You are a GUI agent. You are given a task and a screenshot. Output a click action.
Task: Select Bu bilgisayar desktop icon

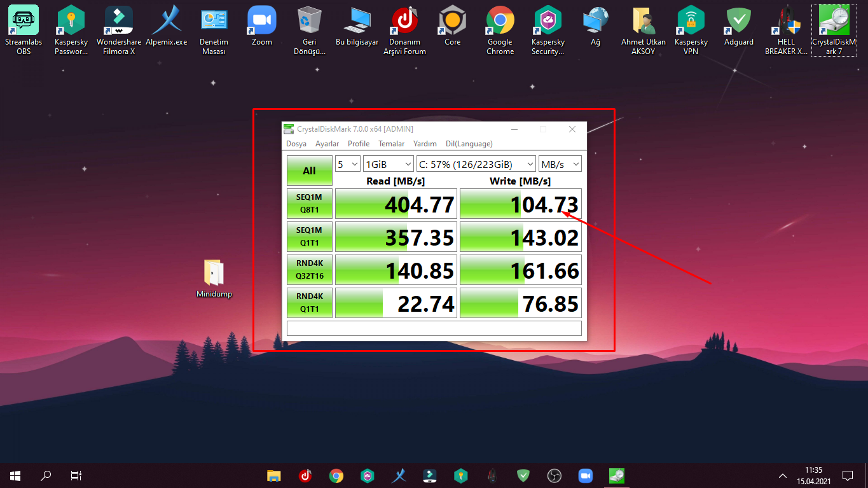pyautogui.click(x=357, y=27)
